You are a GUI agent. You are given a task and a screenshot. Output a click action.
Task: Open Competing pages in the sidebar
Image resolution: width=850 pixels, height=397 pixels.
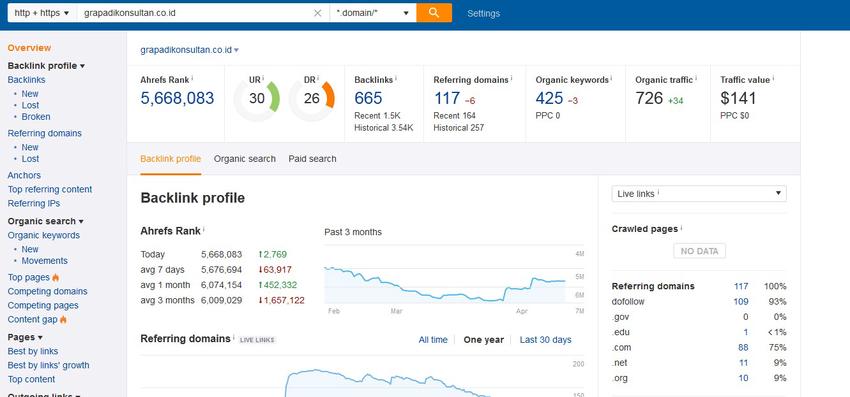click(43, 305)
